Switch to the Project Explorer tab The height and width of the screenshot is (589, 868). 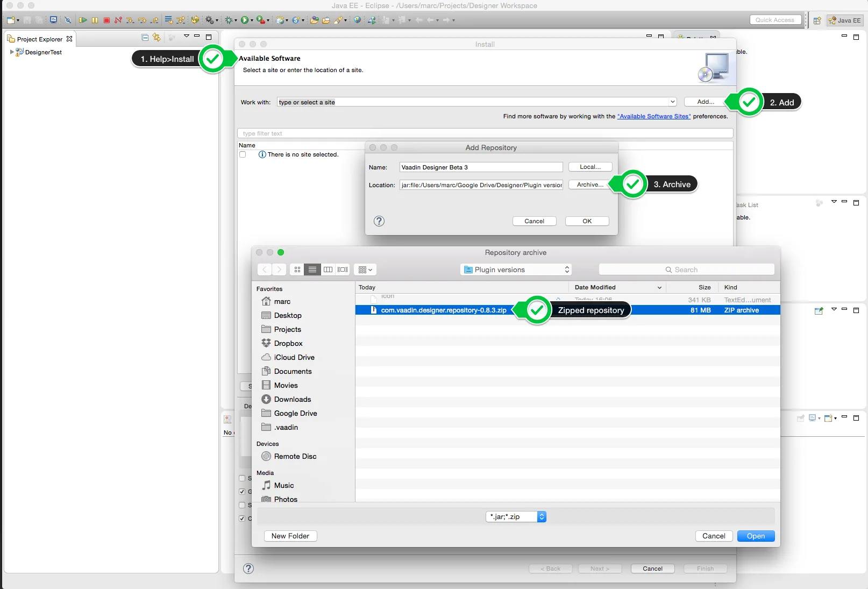coord(40,38)
